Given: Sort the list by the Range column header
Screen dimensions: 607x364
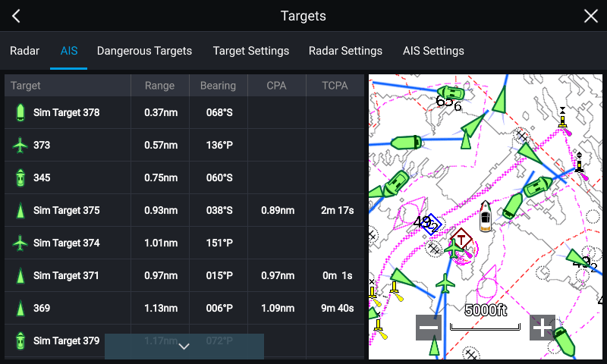Looking at the screenshot, I should [x=159, y=86].
